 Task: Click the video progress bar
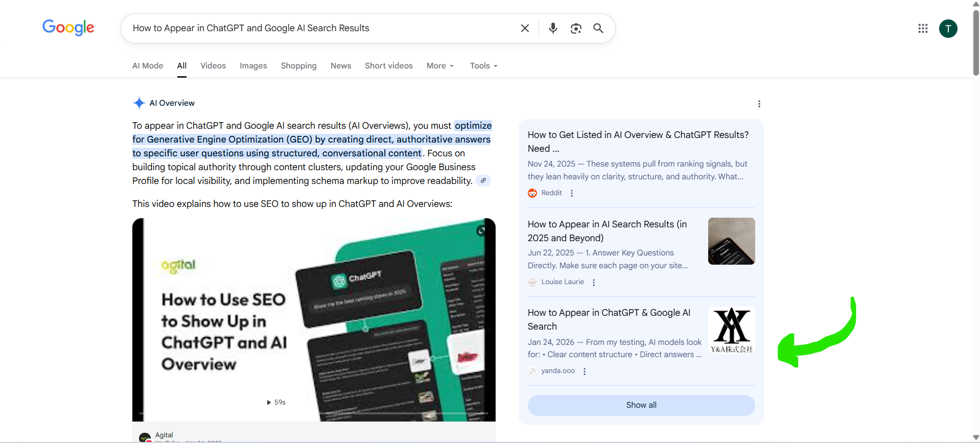(313, 413)
